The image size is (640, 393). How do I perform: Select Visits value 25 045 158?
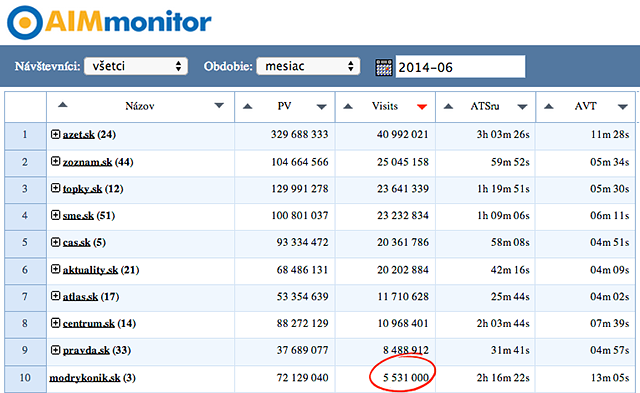pyautogui.click(x=403, y=162)
